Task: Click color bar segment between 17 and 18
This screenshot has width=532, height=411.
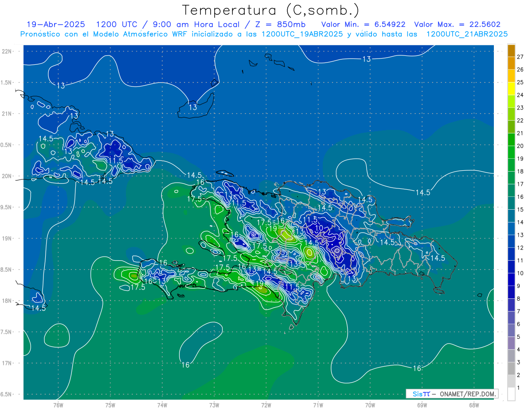Action: tap(511, 178)
